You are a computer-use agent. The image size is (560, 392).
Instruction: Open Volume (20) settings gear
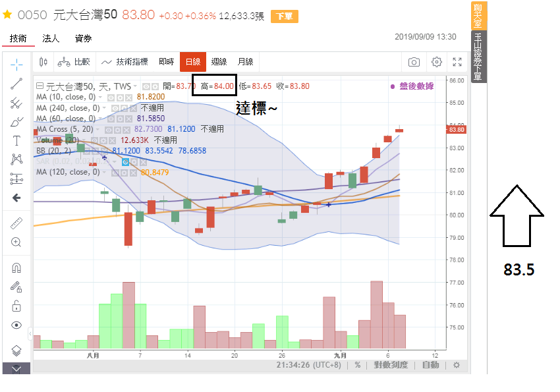(103, 141)
